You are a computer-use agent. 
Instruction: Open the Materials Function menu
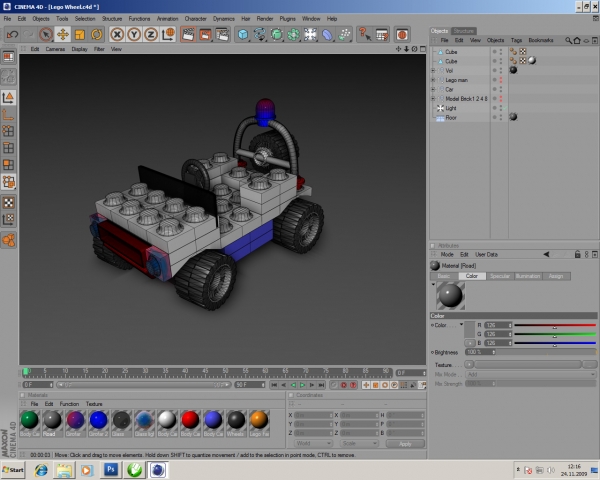click(69, 404)
